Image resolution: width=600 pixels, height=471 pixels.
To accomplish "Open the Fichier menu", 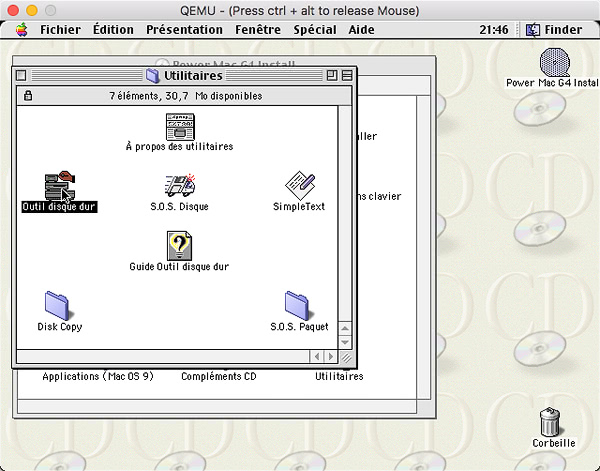I will 60,30.
